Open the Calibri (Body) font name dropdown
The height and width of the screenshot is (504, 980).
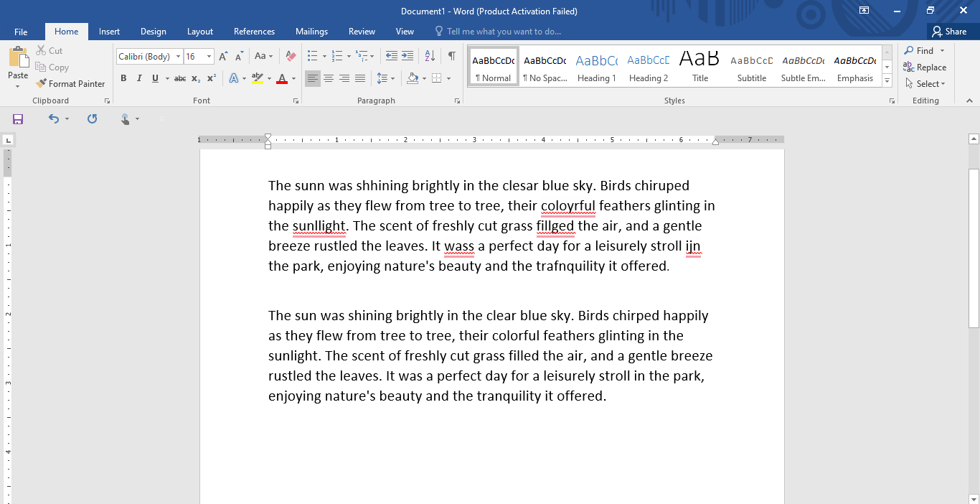[179, 56]
